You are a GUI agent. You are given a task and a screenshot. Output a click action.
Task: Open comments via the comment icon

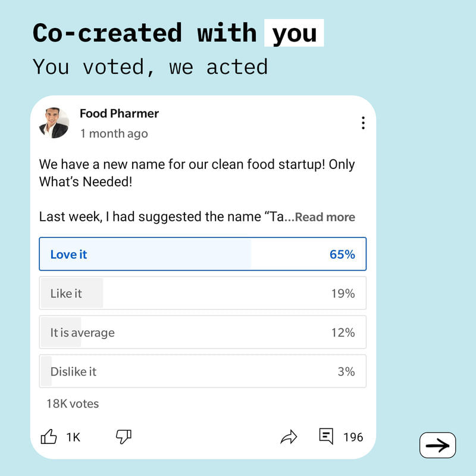pyautogui.click(x=326, y=436)
